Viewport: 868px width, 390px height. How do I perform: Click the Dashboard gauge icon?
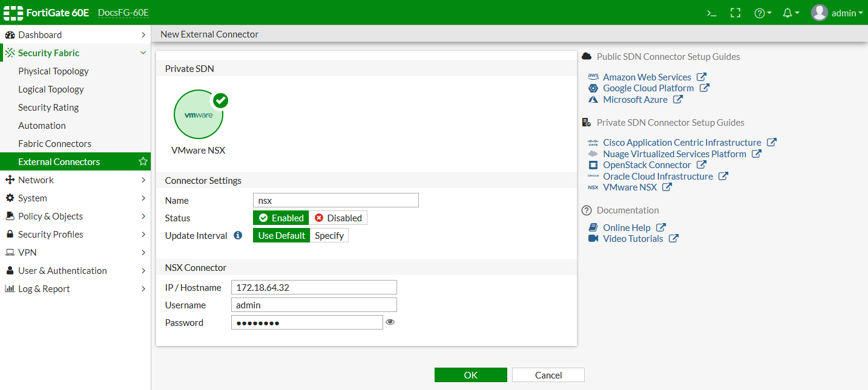10,34
